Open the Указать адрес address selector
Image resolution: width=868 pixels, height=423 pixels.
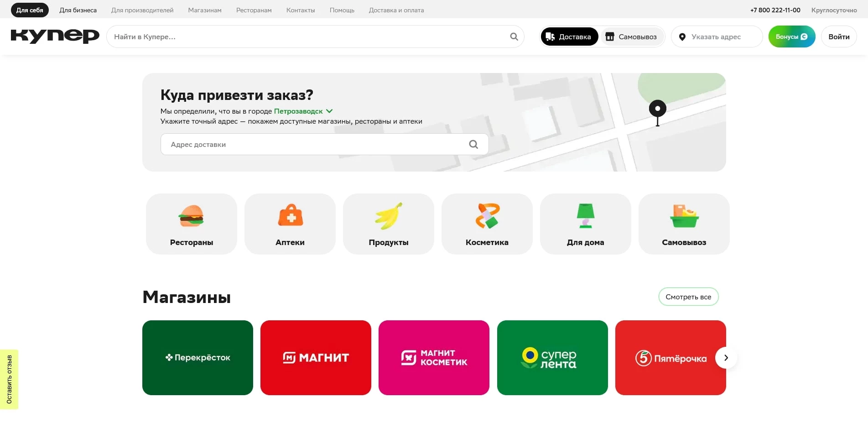click(716, 37)
